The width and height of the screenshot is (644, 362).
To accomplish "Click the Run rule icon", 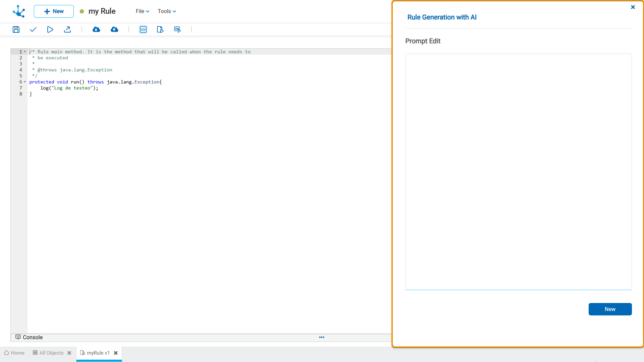I will coord(50,29).
